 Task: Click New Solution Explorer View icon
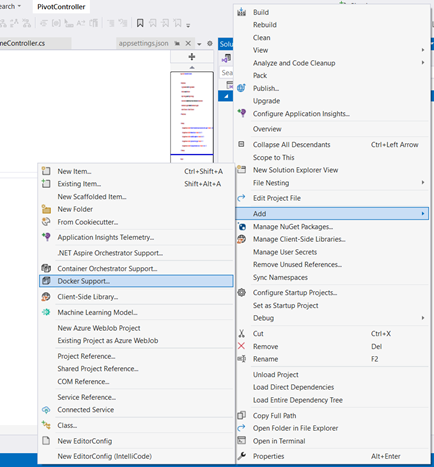[241, 169]
